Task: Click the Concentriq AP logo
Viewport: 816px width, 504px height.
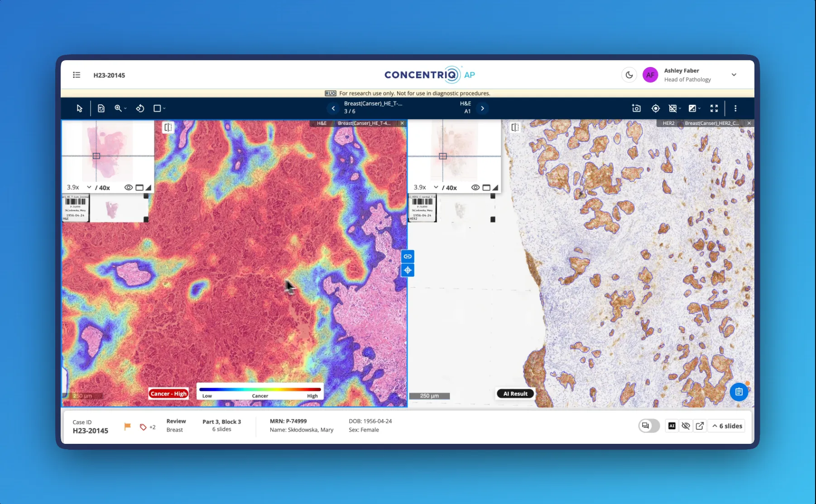Action: tap(430, 75)
